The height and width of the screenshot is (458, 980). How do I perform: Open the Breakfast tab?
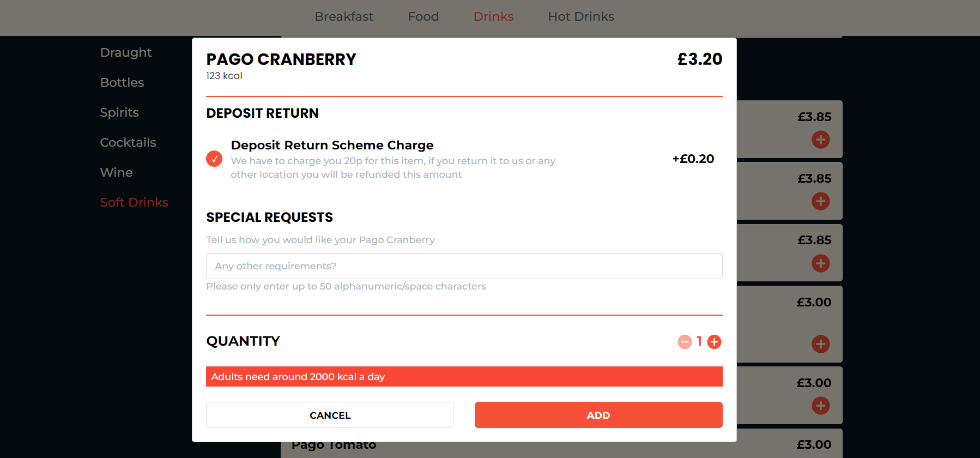pyautogui.click(x=344, y=17)
